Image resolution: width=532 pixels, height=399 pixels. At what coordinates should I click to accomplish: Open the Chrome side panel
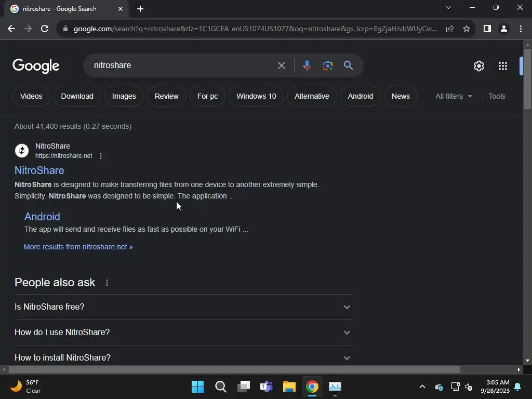487,29
